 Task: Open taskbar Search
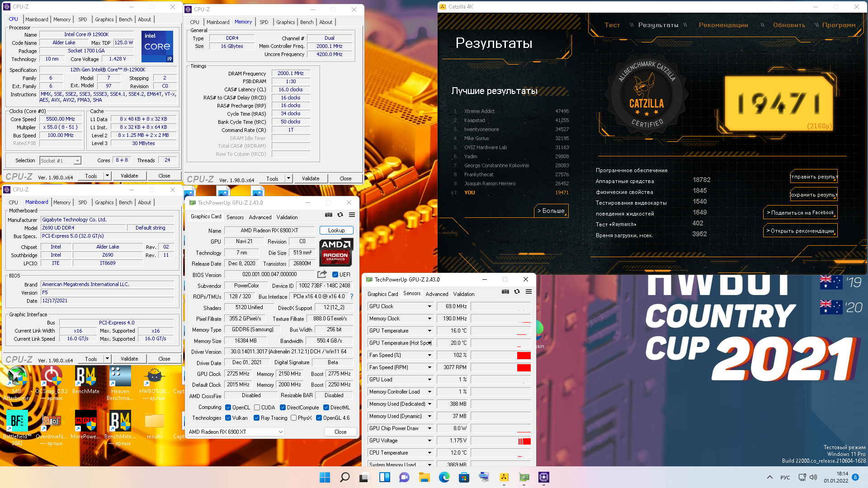pyautogui.click(x=344, y=477)
